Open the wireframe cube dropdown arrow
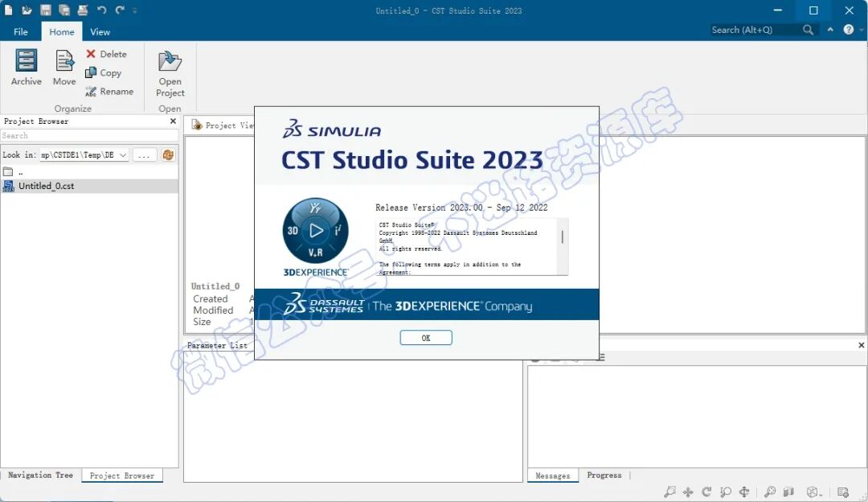 (x=821, y=494)
